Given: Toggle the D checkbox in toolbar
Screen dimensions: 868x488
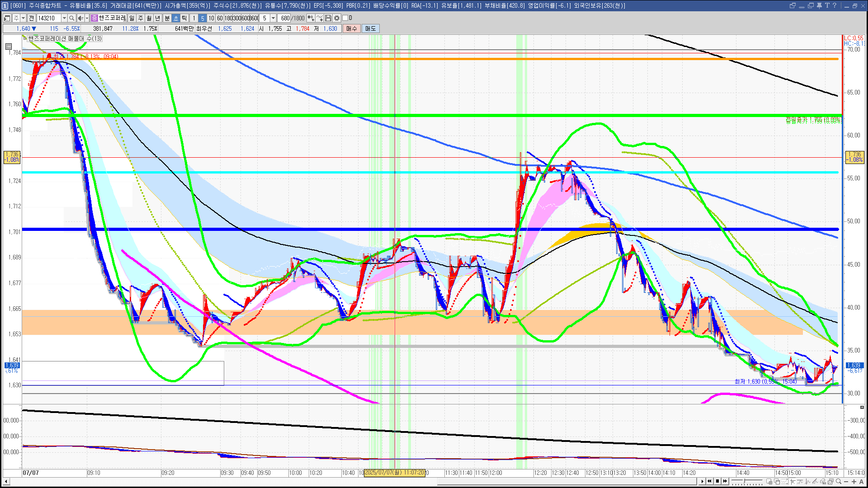Looking at the screenshot, I should click(345, 18).
